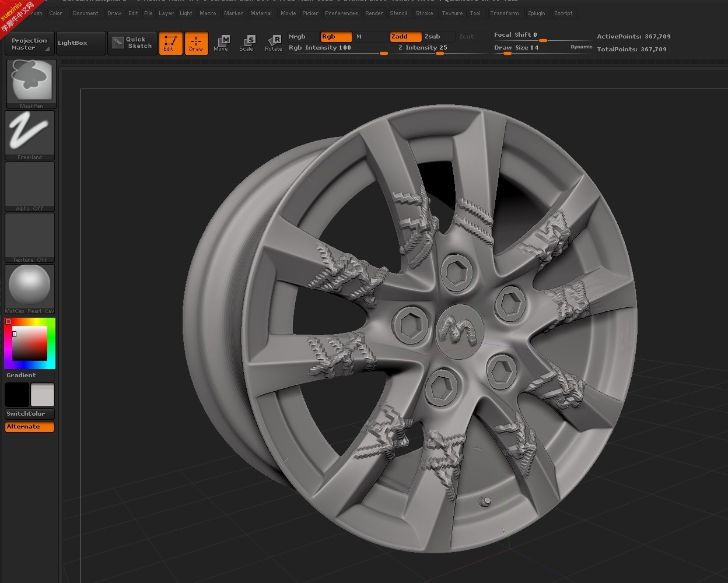Open the Color menu
728x583 pixels.
pyautogui.click(x=56, y=13)
